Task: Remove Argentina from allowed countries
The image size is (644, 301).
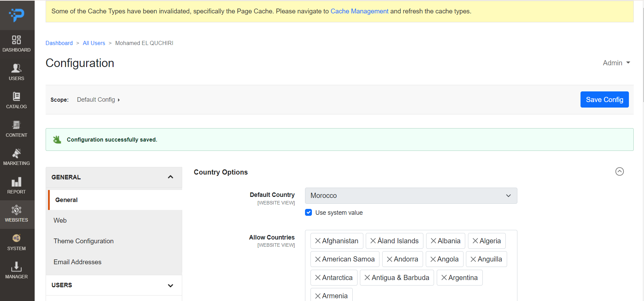Action: point(444,278)
